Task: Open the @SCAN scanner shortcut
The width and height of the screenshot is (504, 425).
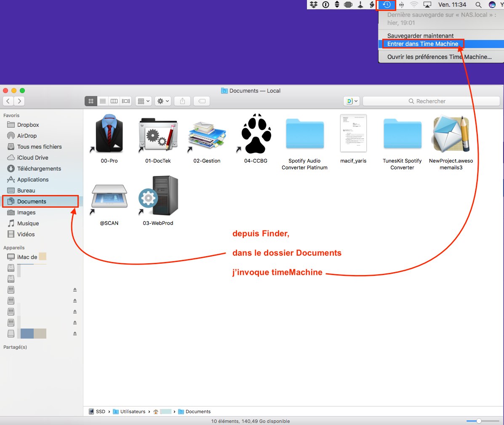Action: [x=109, y=197]
